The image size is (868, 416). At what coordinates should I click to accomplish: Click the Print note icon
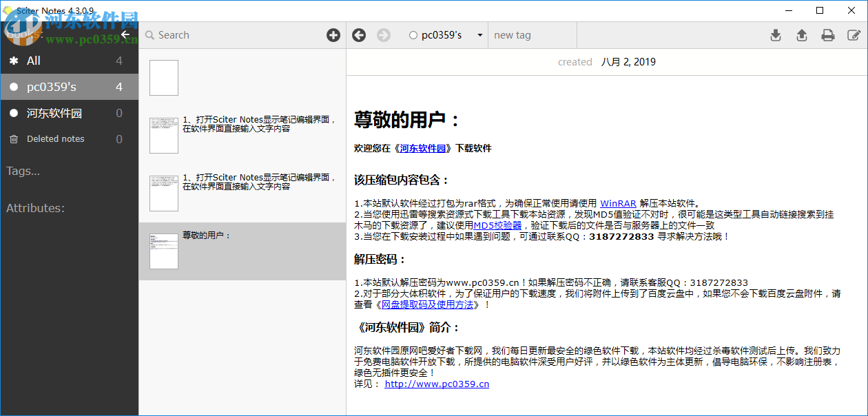[x=828, y=34]
